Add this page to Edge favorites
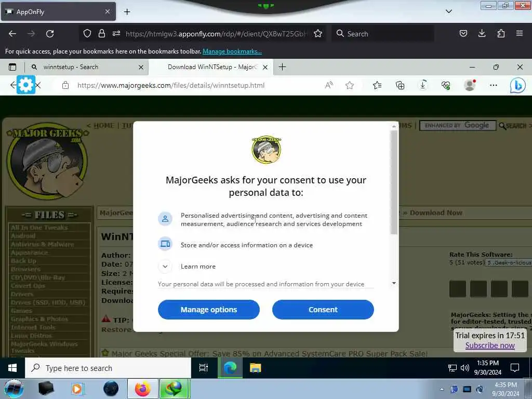Image resolution: width=532 pixels, height=399 pixels. [x=350, y=85]
